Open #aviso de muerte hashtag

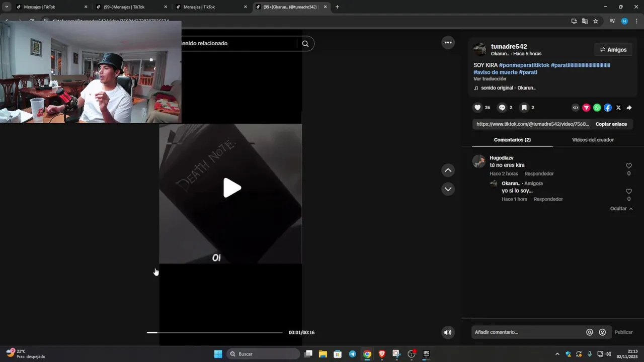tap(495, 72)
